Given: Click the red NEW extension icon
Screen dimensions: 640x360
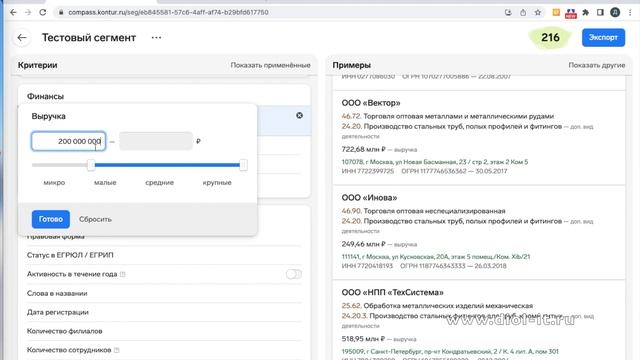Looking at the screenshot, I should [571, 13].
